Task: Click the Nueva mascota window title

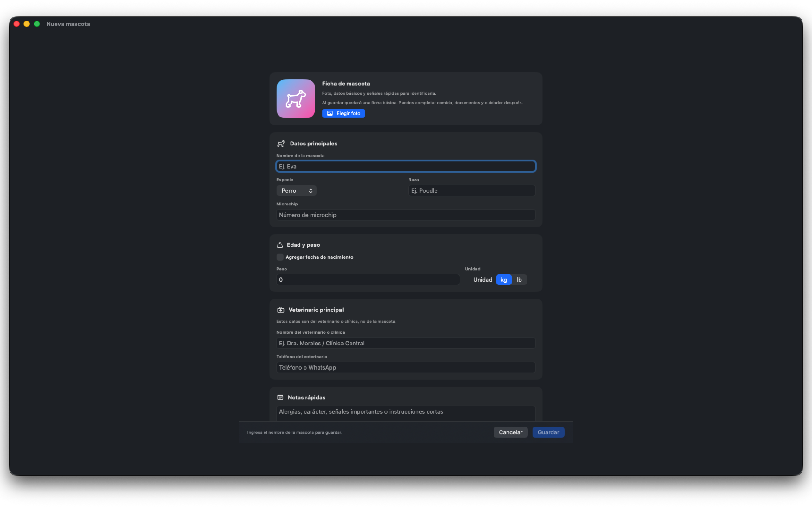Action: 68,24
